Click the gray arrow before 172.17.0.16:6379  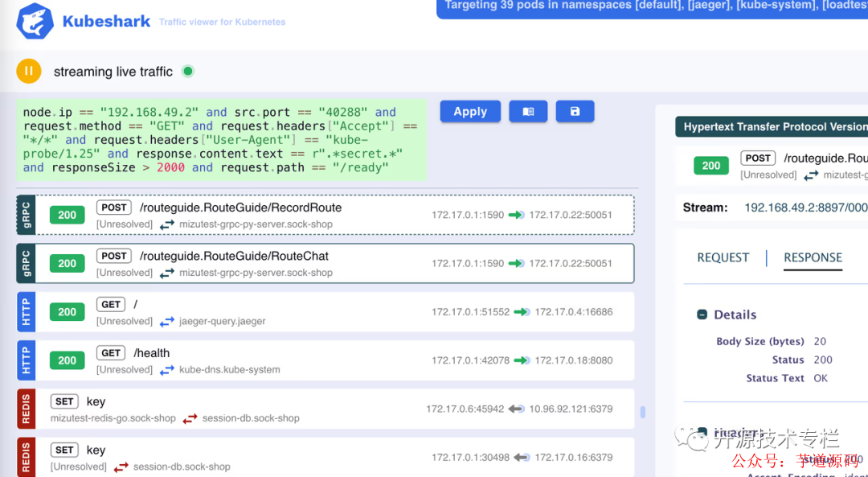(522, 458)
